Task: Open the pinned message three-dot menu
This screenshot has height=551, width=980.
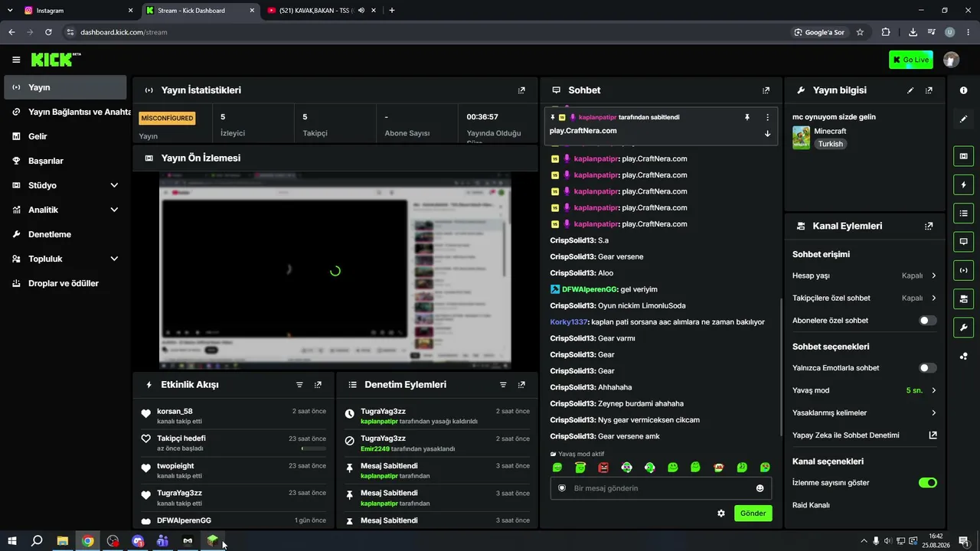Action: tap(767, 117)
